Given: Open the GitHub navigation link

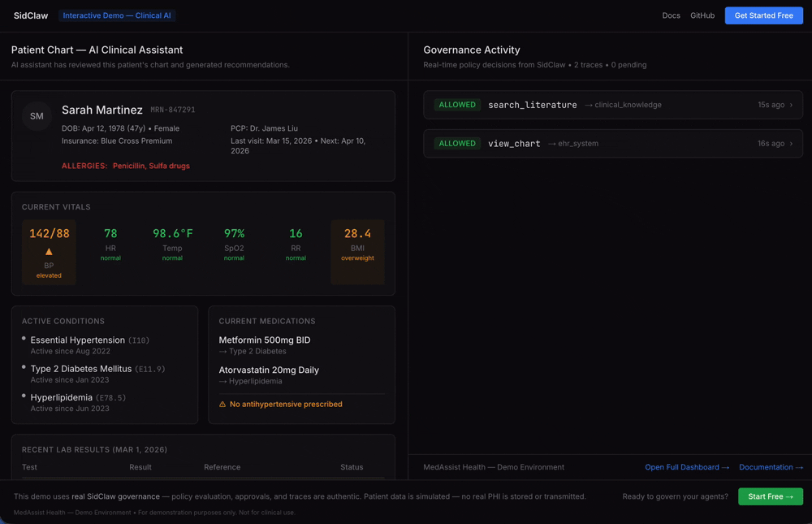Looking at the screenshot, I should click(x=702, y=15).
